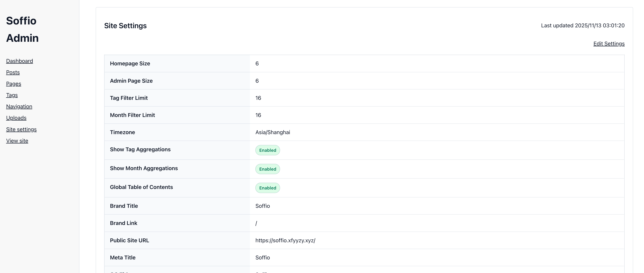Open the Dashboard sidebar link
644x273 pixels.
[20, 61]
